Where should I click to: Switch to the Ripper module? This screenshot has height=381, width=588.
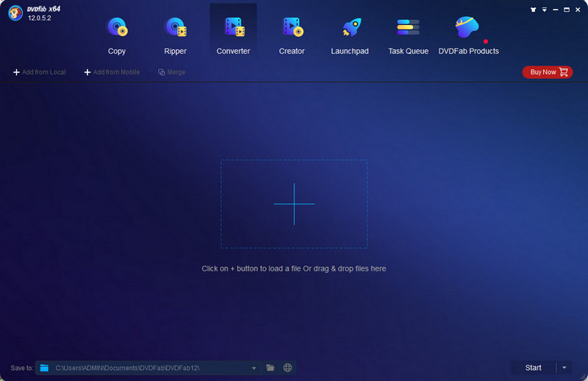coord(175,35)
